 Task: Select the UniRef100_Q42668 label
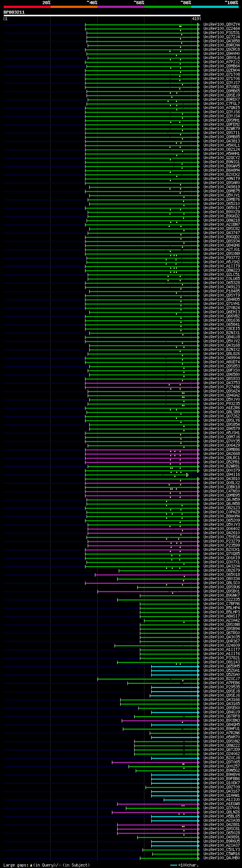(x=222, y=454)
